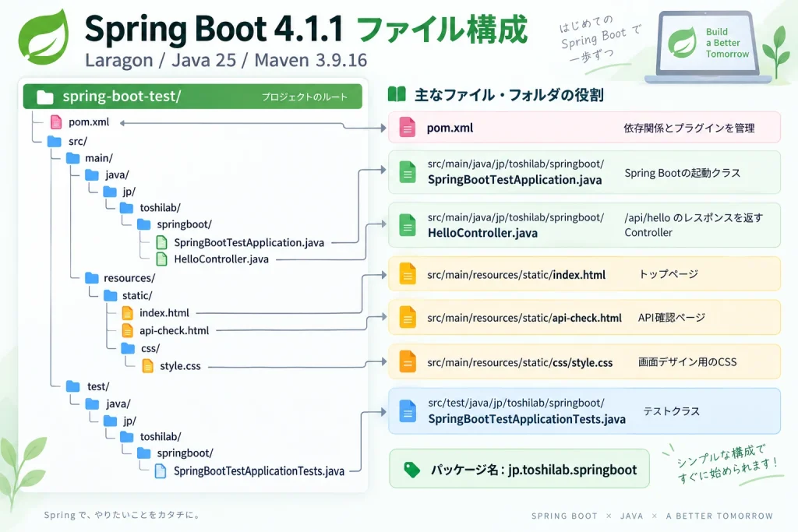Select the 'jp/' folder name under main/
The width and height of the screenshot is (798, 532).
(129, 192)
